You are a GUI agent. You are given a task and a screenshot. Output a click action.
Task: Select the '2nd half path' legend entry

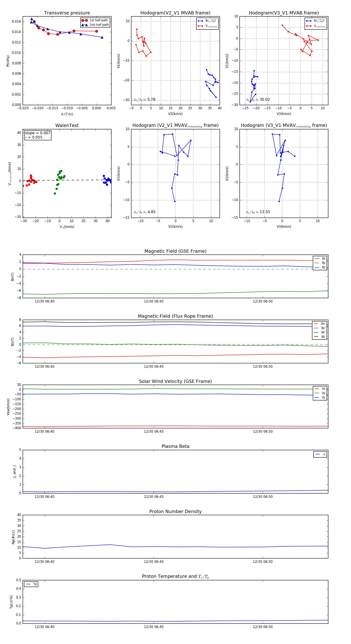click(x=95, y=25)
